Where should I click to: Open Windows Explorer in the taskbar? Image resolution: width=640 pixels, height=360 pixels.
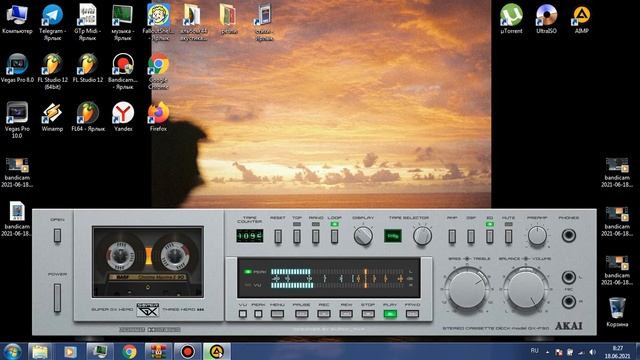click(40, 351)
